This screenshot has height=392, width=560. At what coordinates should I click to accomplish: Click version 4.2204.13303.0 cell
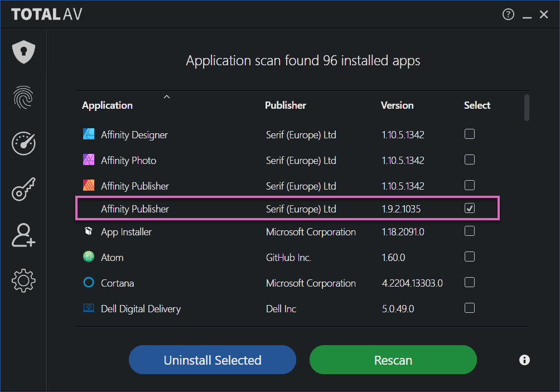412,283
